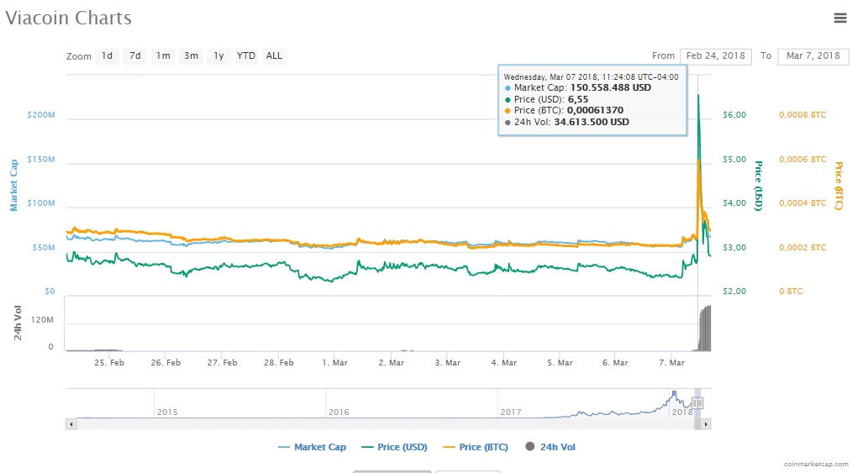This screenshot has width=868, height=473.
Task: Click the navigator range handle near 2018
Action: (x=697, y=403)
